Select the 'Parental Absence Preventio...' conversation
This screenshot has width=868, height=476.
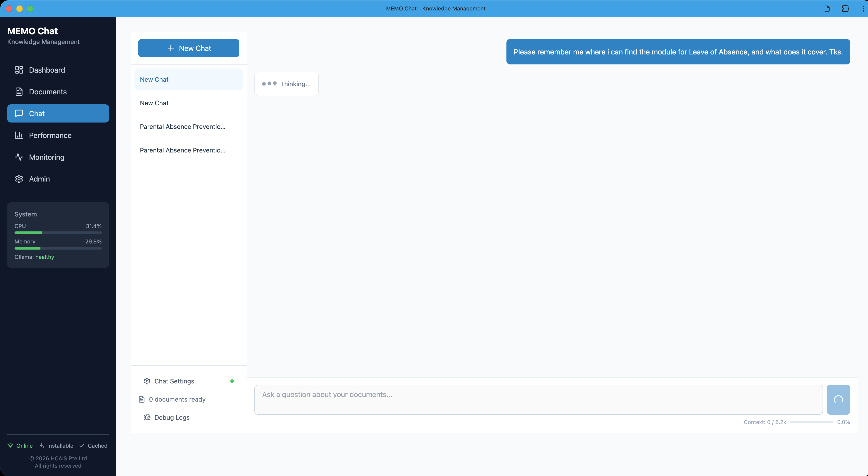pos(182,127)
